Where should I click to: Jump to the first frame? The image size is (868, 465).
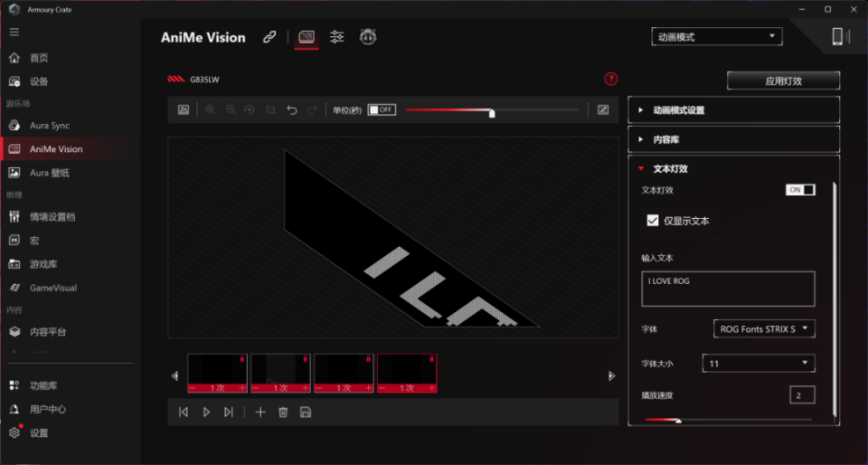pos(184,412)
